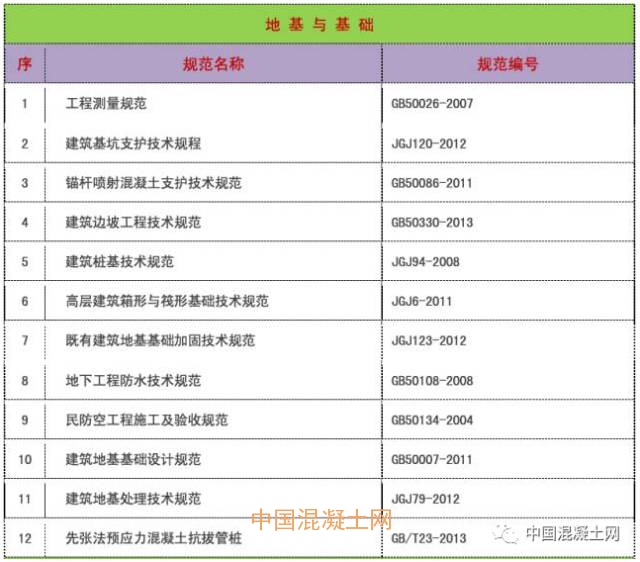Screen dimensions: 640x562
Task: Click code GB50330-2013
Action: pyautogui.click(x=432, y=222)
